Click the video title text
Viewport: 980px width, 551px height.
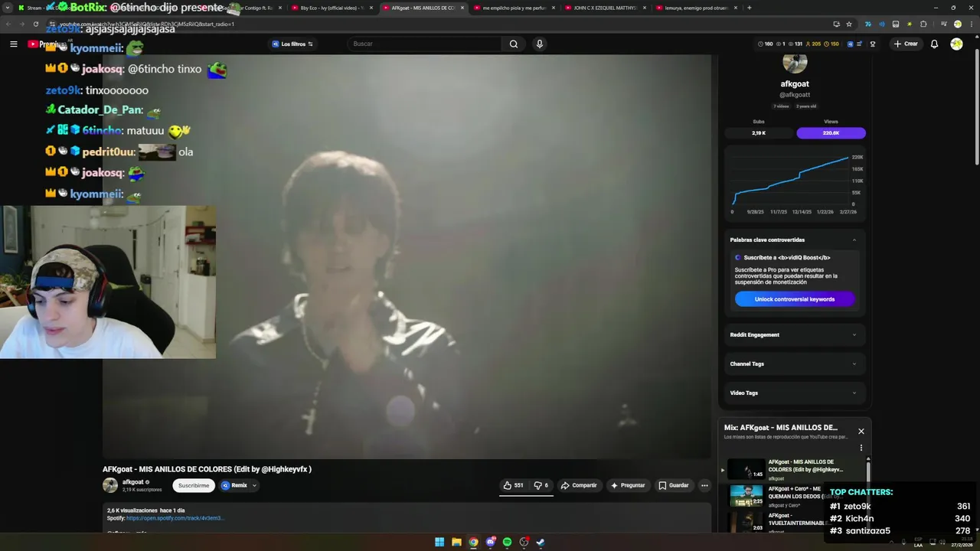coord(207,469)
